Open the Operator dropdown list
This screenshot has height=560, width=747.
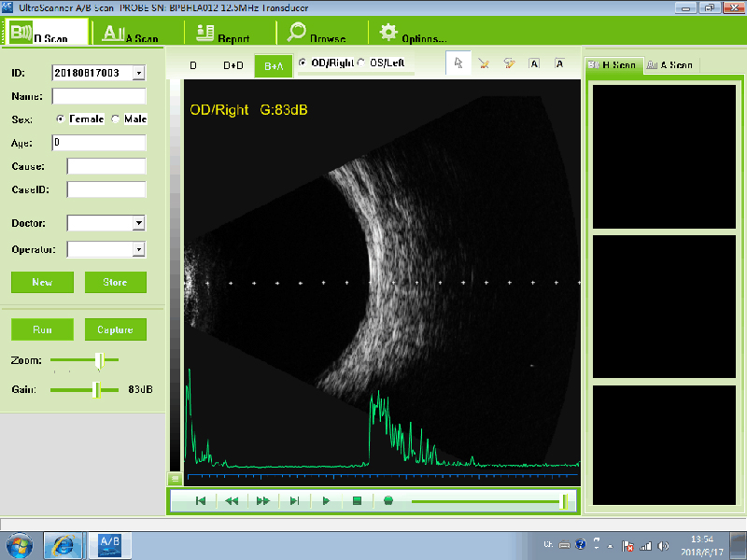click(138, 249)
